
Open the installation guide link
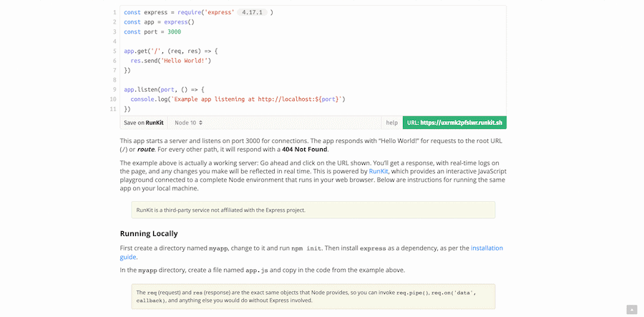pos(487,248)
